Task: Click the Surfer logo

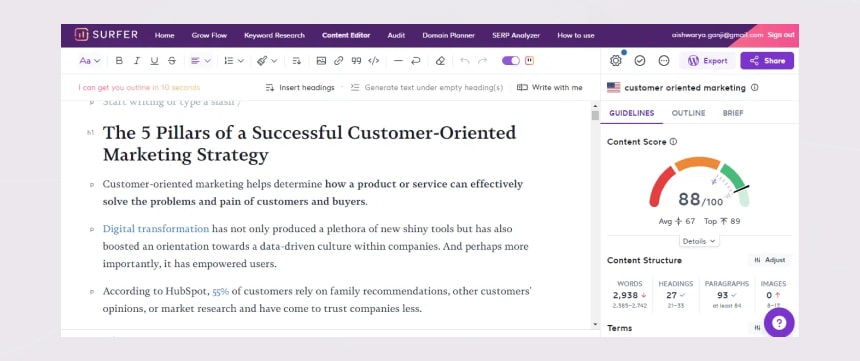Action: 106,35
